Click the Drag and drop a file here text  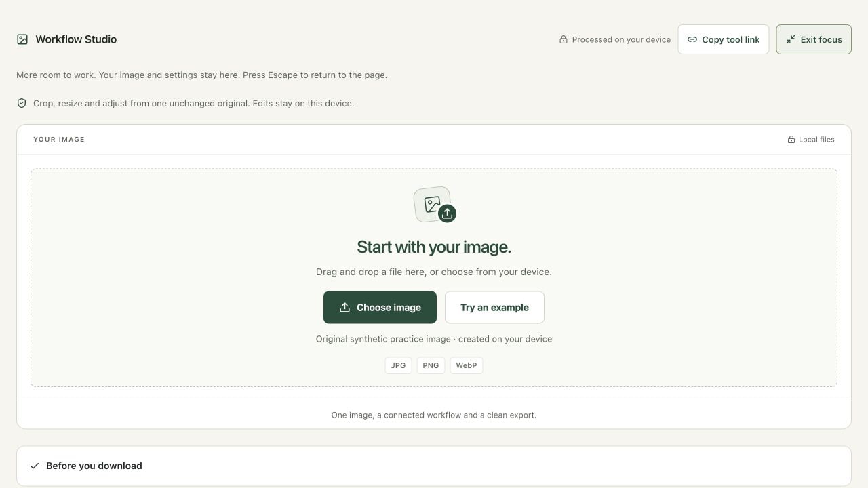[434, 272]
